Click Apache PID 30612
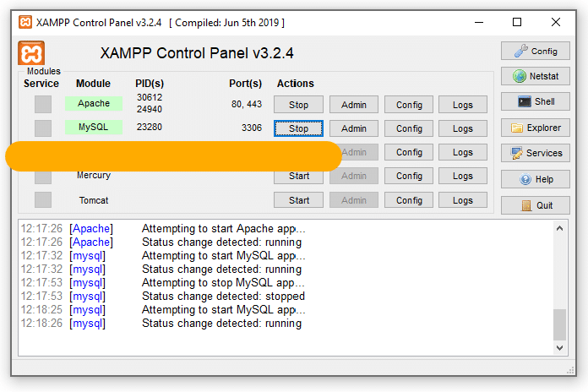 click(150, 97)
